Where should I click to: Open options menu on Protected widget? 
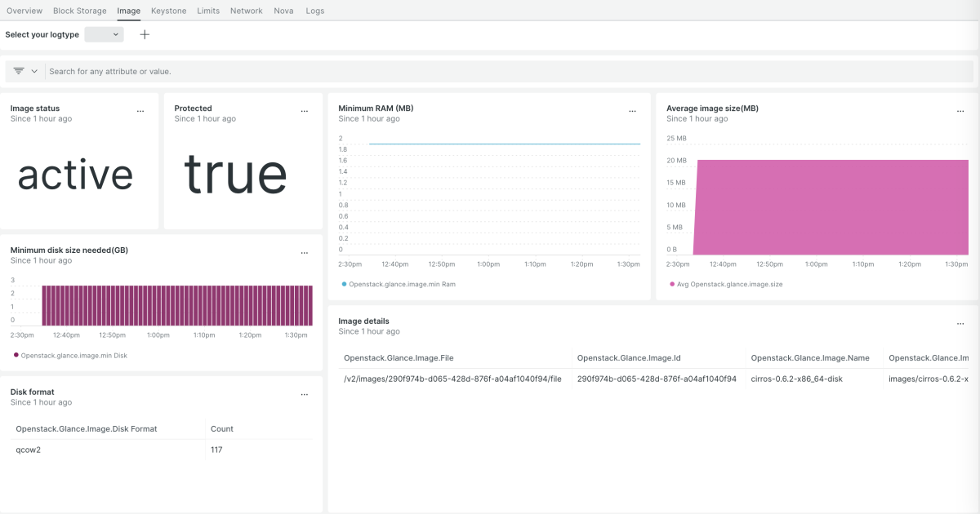pos(304,110)
